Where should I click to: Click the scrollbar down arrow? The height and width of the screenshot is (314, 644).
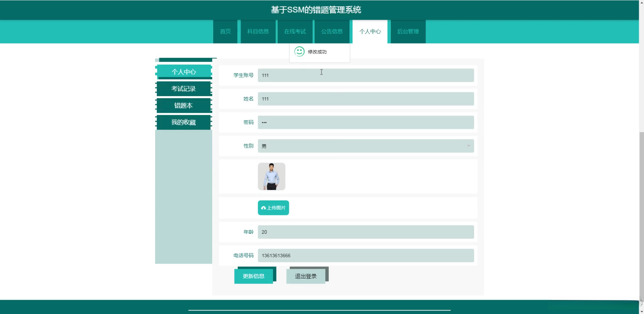(642, 311)
